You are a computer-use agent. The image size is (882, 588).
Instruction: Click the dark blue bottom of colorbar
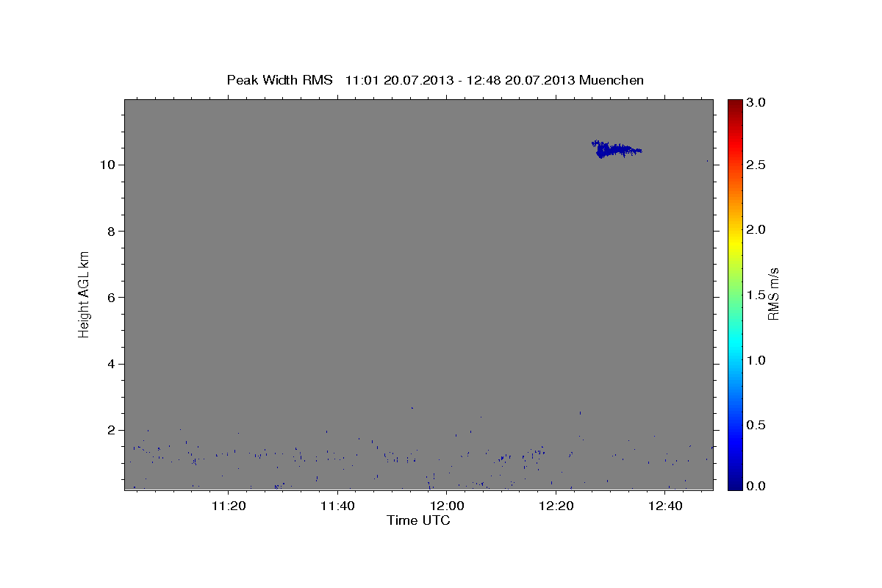734,484
